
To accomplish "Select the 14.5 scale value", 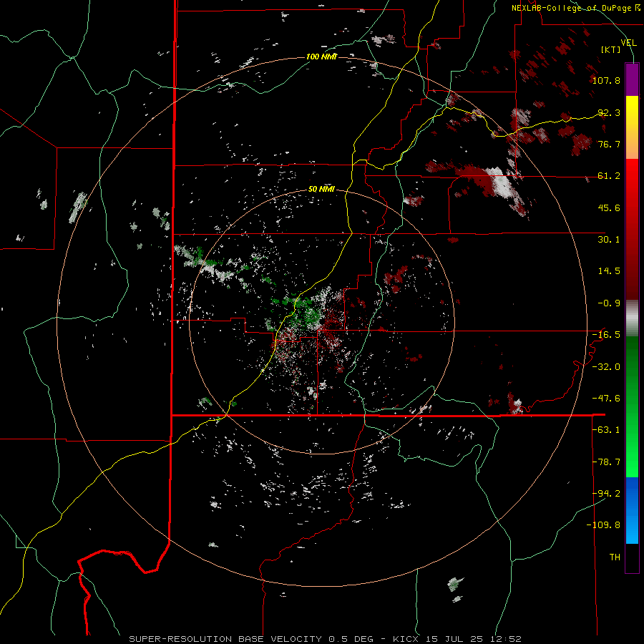I will click(x=609, y=271).
